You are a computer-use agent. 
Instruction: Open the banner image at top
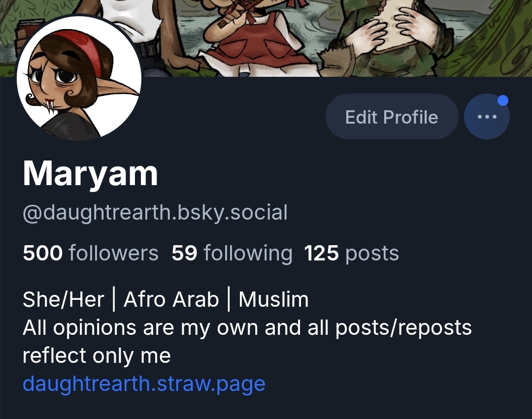[x=266, y=38]
